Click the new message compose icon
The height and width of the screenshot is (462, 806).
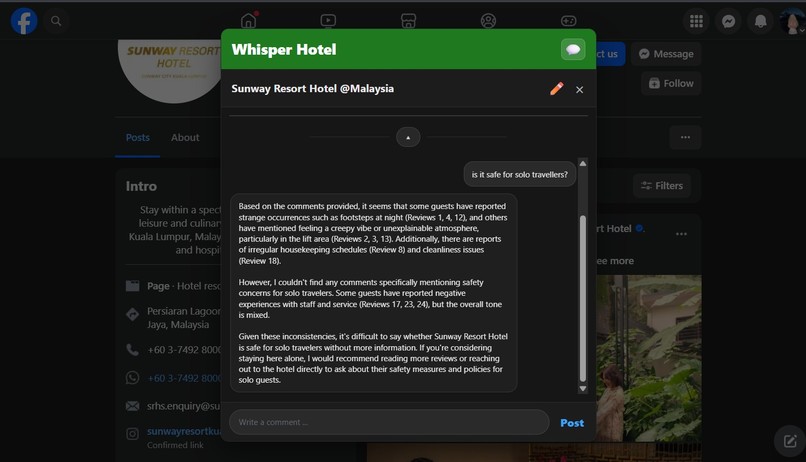(x=790, y=440)
